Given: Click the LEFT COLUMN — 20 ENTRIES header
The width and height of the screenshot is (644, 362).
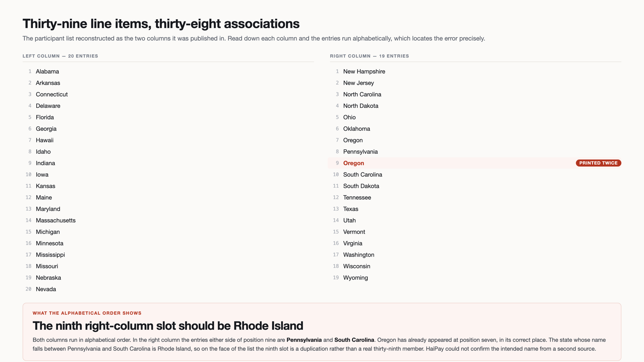Looking at the screenshot, I should pyautogui.click(x=60, y=56).
